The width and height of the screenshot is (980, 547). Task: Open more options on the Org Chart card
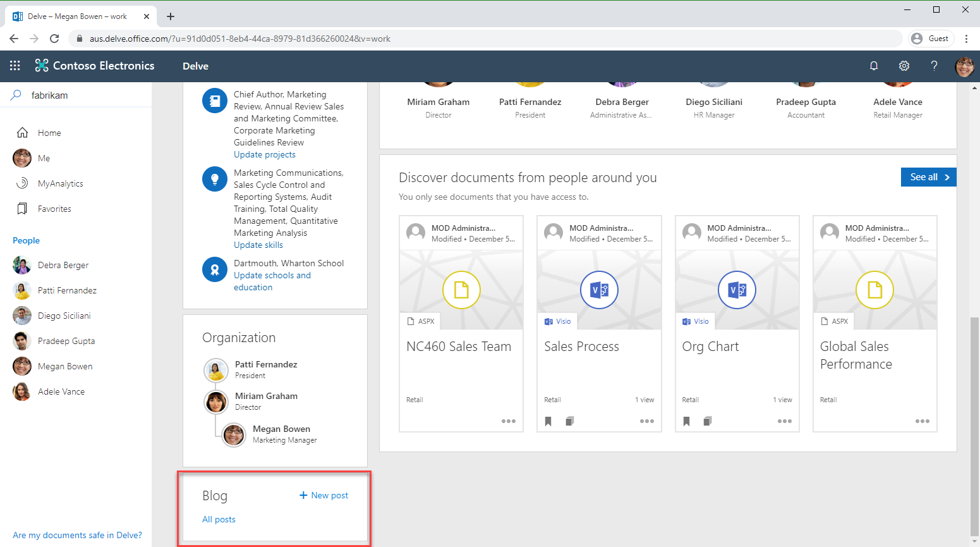(784, 421)
